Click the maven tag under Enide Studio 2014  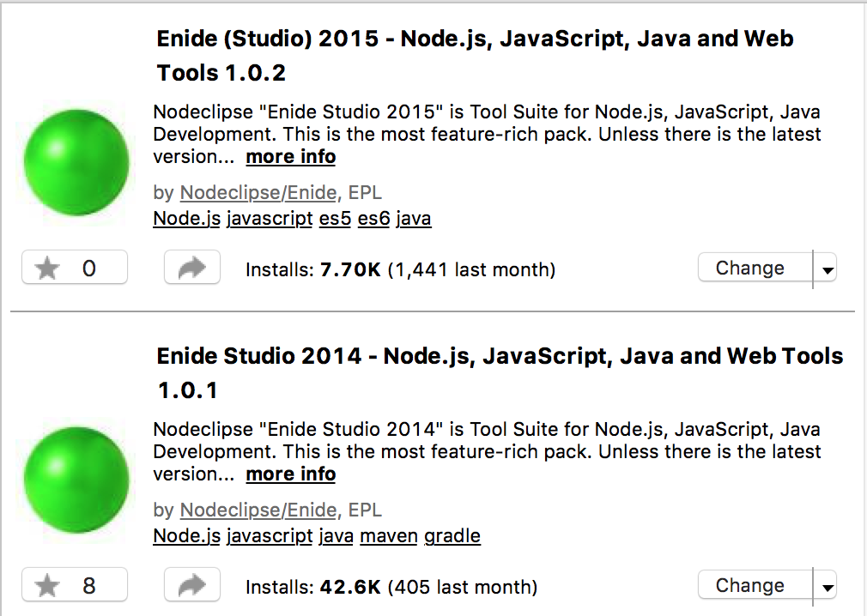click(x=388, y=536)
